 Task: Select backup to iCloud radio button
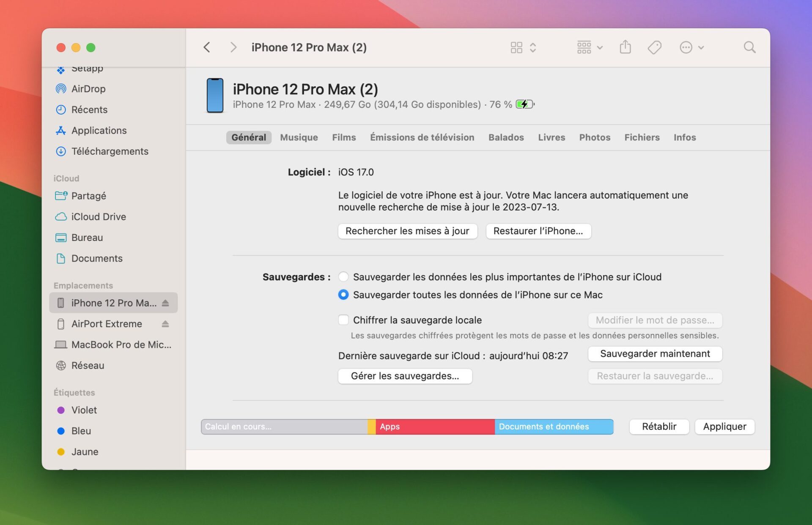point(343,276)
